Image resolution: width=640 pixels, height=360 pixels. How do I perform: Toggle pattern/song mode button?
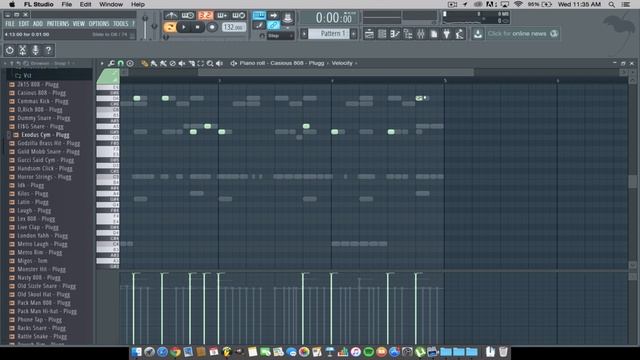pos(170,27)
